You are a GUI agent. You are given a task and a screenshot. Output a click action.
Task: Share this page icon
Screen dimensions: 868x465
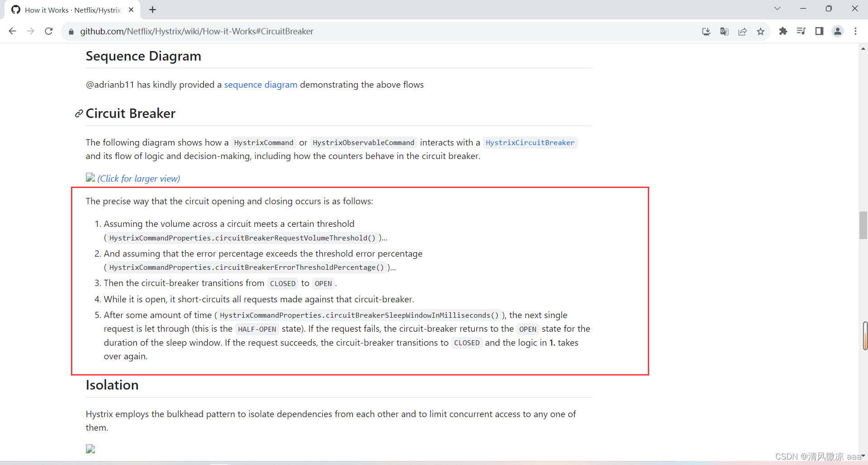[x=742, y=31]
